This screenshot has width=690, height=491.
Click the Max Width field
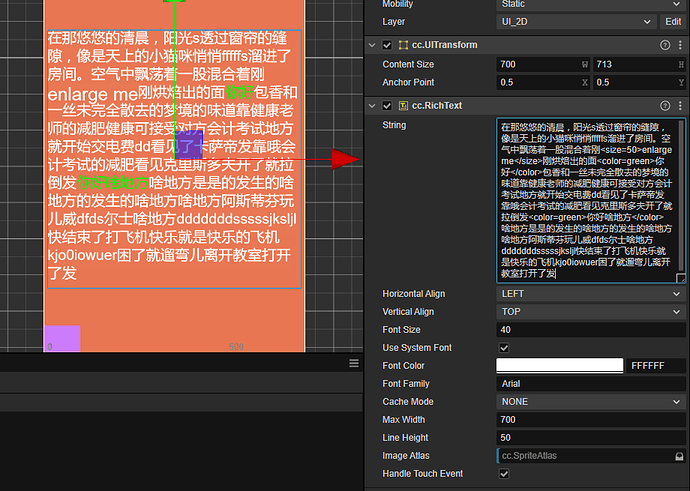coord(591,420)
